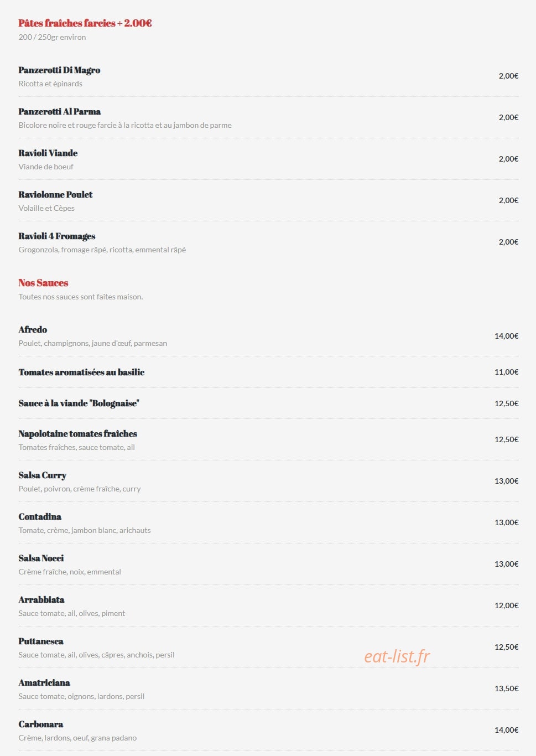Click the Salsa Curry dish name

(43, 475)
